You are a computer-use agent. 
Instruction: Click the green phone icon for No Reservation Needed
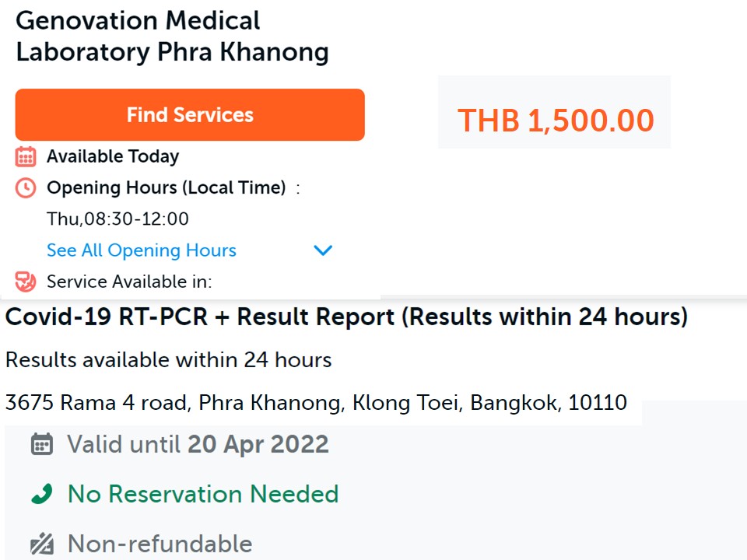[40, 494]
